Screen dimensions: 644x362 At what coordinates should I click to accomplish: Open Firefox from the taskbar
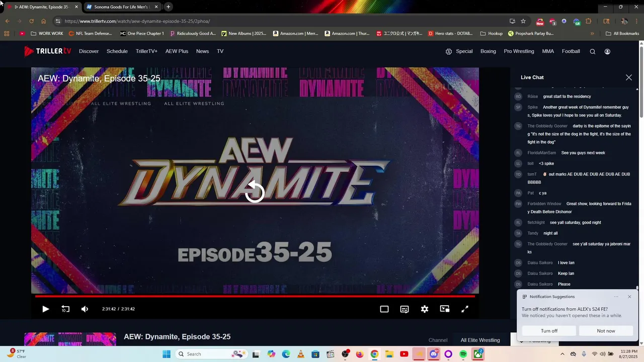(x=360, y=354)
